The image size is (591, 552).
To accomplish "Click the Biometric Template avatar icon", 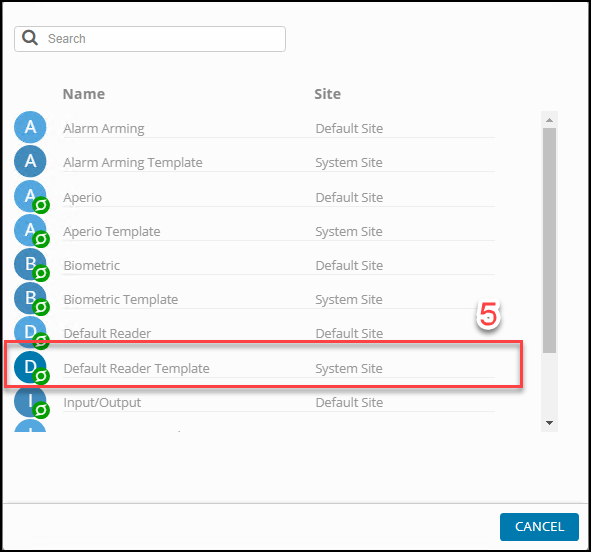I will point(30,298).
